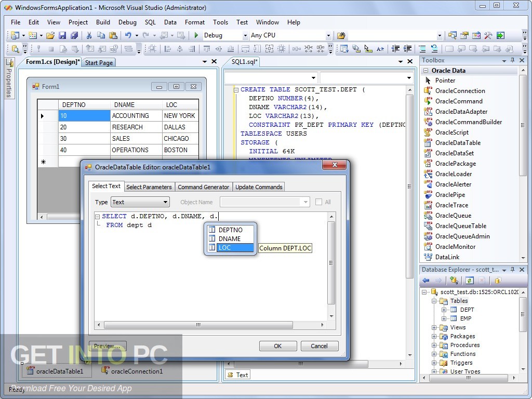Click the Toolbox vertical scrollbar thumb

523,125
